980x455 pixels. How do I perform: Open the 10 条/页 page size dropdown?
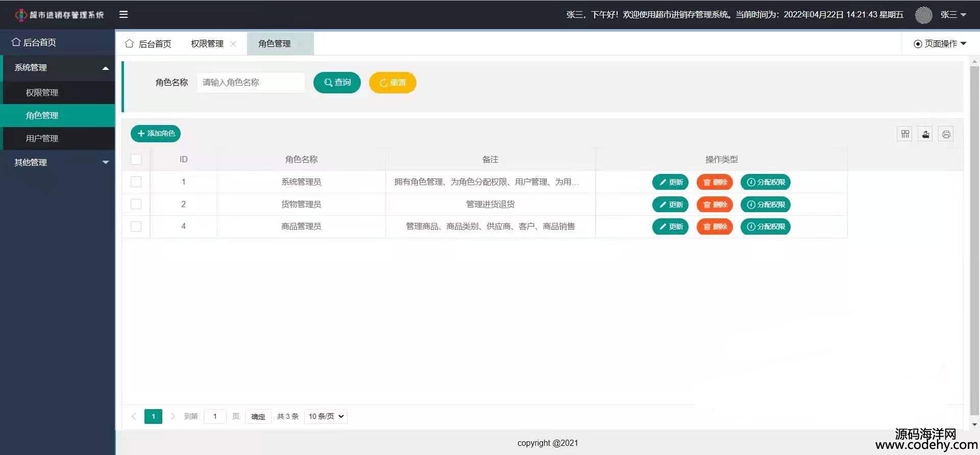(x=326, y=416)
